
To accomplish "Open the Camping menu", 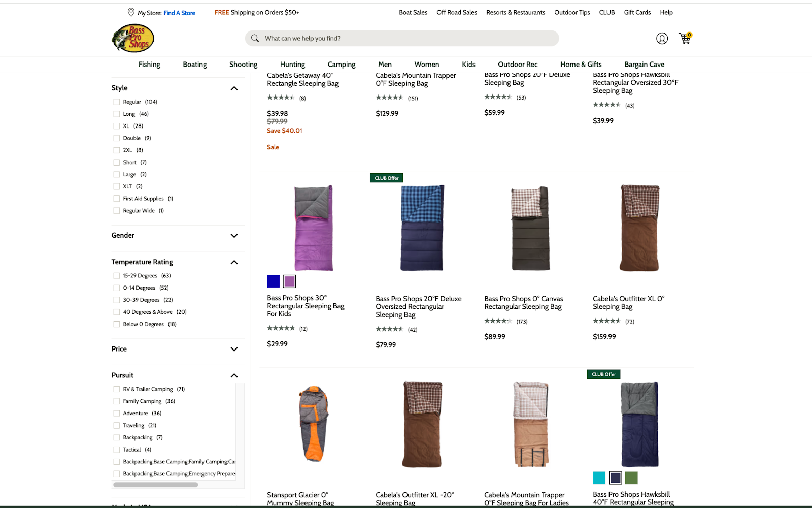I will (342, 65).
